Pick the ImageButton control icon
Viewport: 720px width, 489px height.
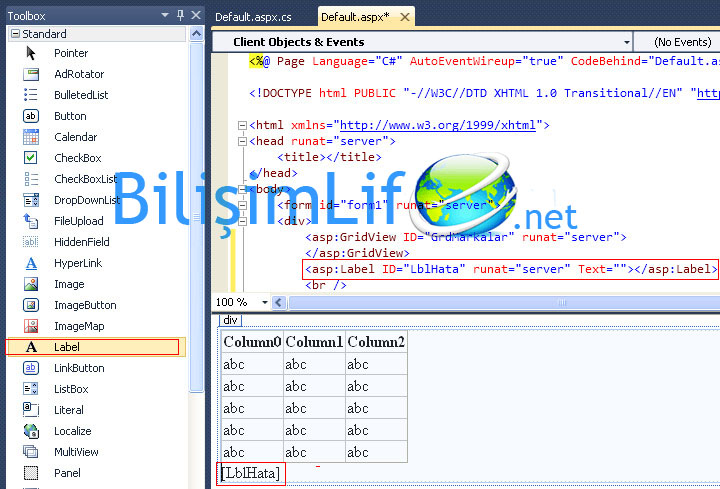31,305
